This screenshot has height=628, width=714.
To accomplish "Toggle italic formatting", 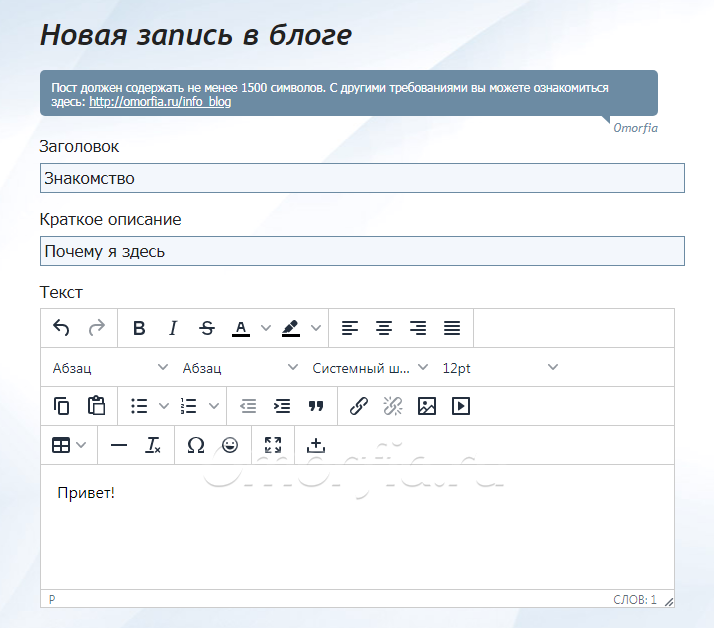I will click(173, 328).
